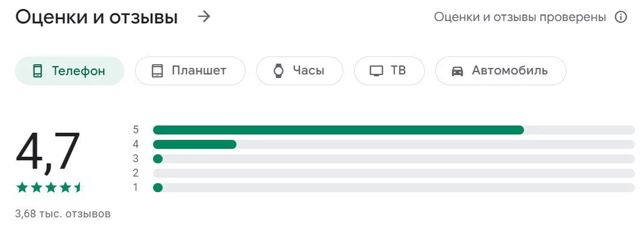The image size is (644, 245).
Task: Click the info icon near verified reviews
Action: pos(621,17)
